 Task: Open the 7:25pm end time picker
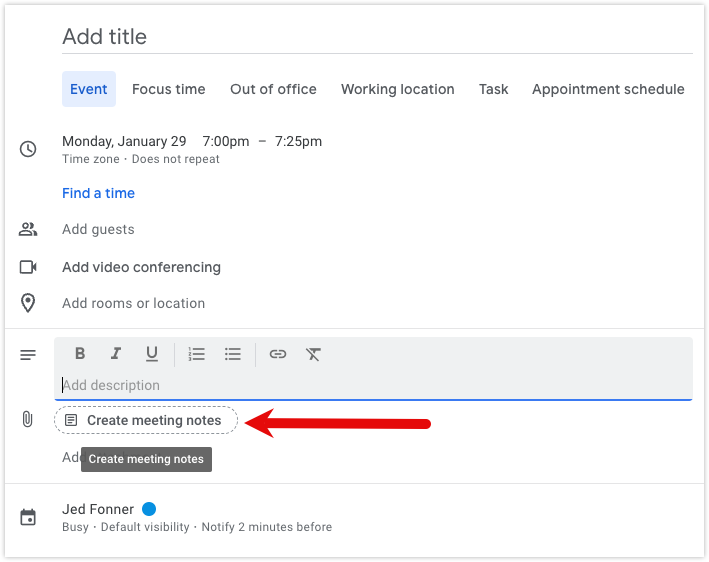click(298, 141)
